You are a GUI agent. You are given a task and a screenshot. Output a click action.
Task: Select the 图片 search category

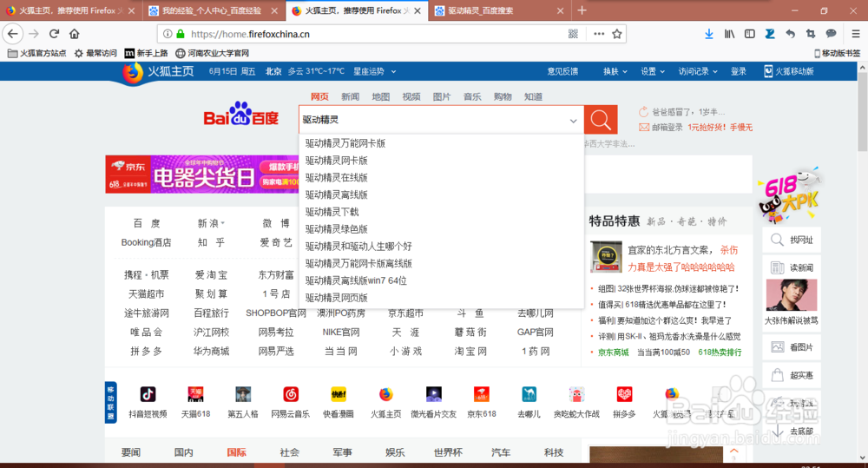click(441, 97)
